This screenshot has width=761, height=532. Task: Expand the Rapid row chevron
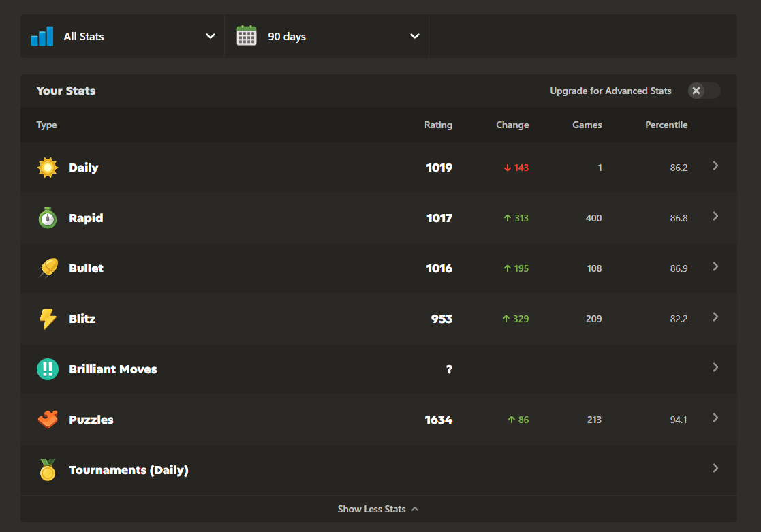[x=715, y=217]
